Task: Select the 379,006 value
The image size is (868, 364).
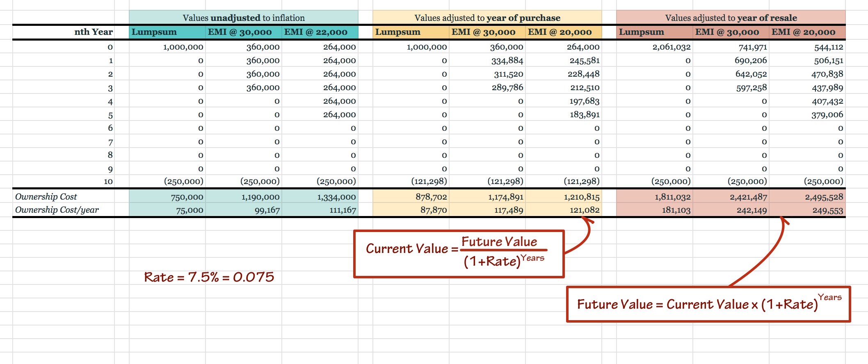Action: [827, 115]
